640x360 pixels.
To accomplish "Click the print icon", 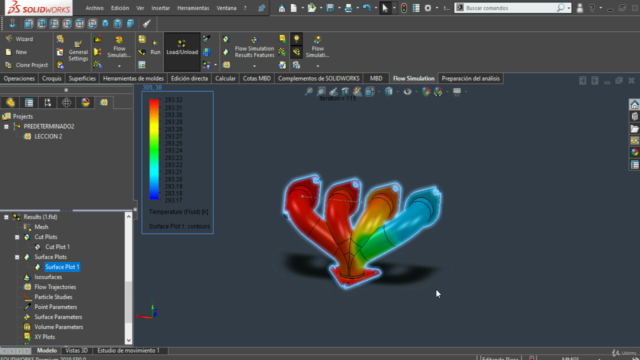I will point(348,8).
